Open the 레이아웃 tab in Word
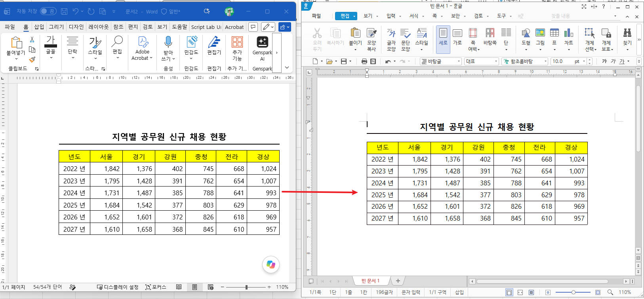 (x=98, y=27)
